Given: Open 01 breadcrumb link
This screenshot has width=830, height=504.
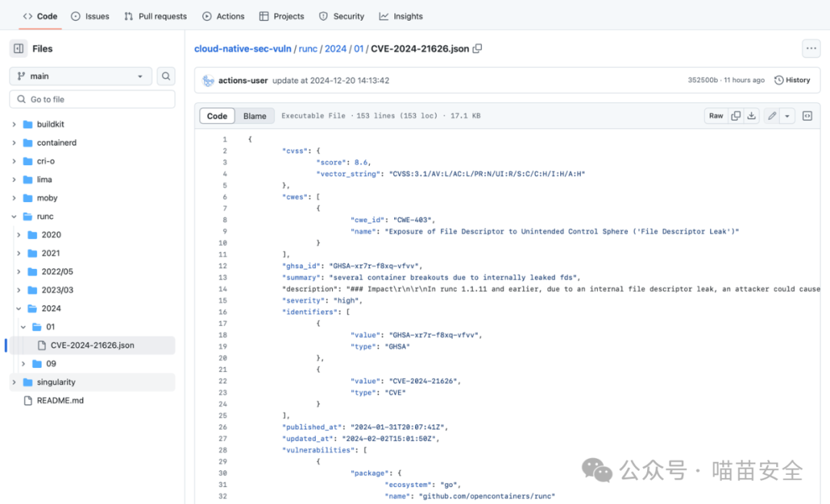Looking at the screenshot, I should click(x=359, y=48).
